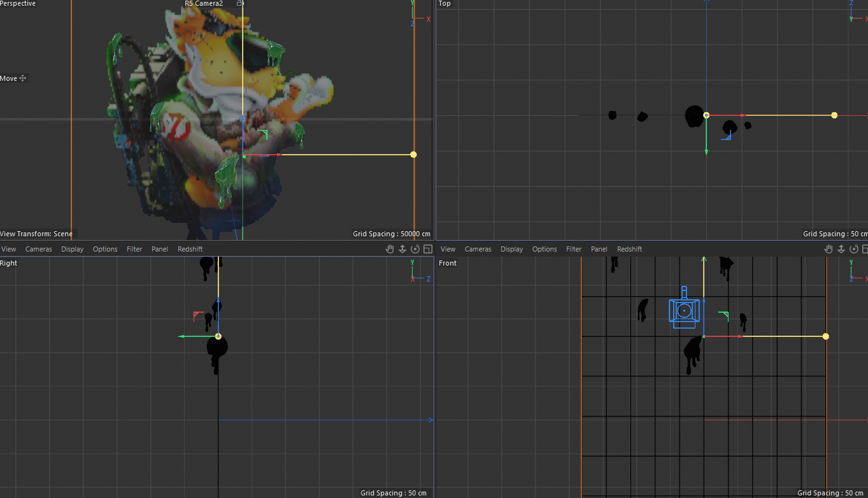Click Grid Spacing 50 cm in Right view

point(393,493)
